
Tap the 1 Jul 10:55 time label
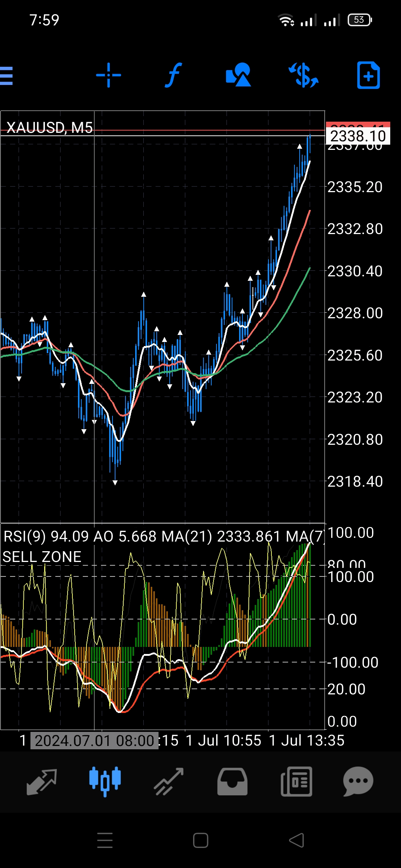224,740
